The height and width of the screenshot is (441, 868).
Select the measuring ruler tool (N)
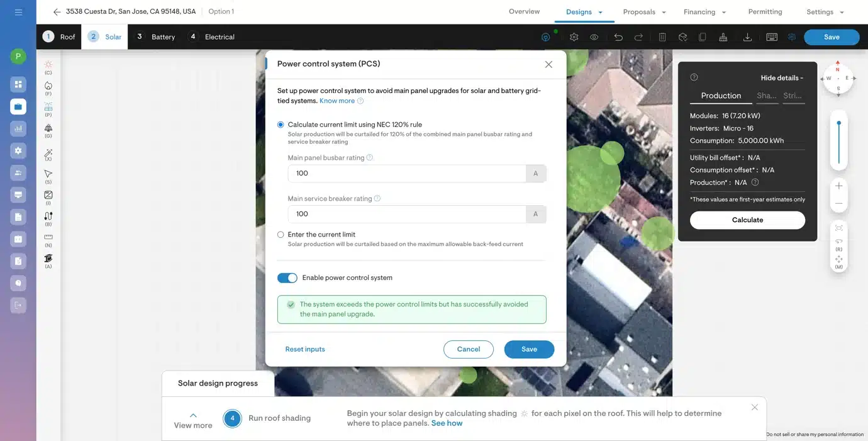(x=48, y=238)
